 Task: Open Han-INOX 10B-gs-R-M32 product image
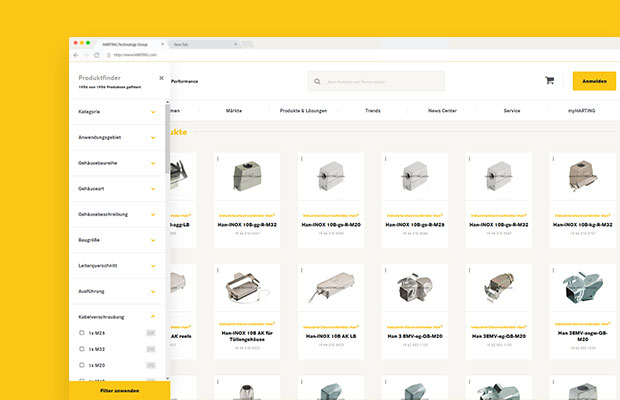tap(499, 176)
